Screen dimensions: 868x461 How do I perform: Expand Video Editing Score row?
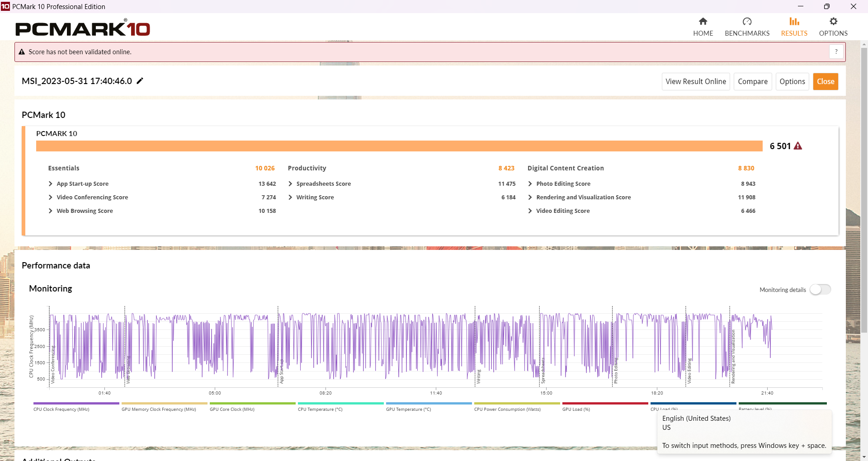pos(530,211)
